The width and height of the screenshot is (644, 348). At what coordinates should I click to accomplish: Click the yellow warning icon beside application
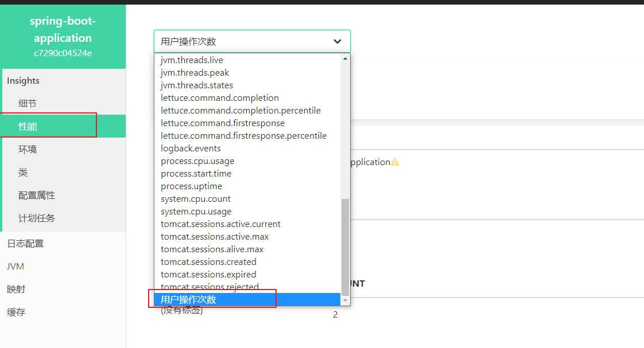pos(395,162)
